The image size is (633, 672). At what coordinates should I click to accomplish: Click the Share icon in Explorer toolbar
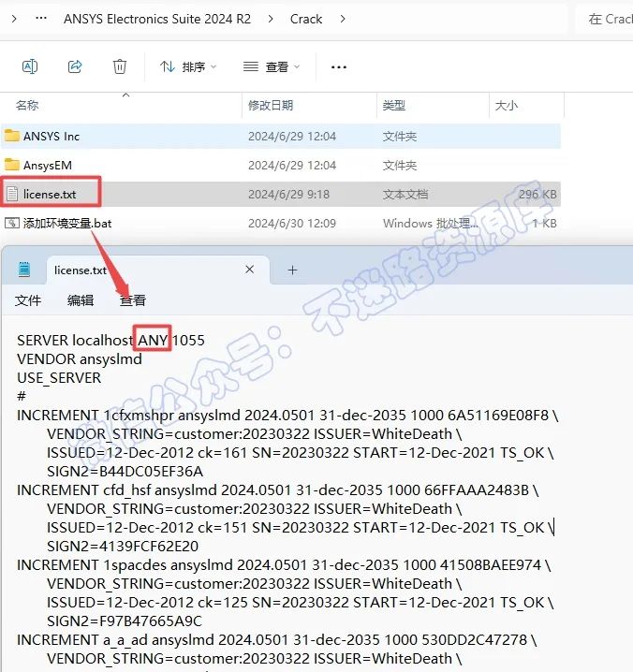75,66
